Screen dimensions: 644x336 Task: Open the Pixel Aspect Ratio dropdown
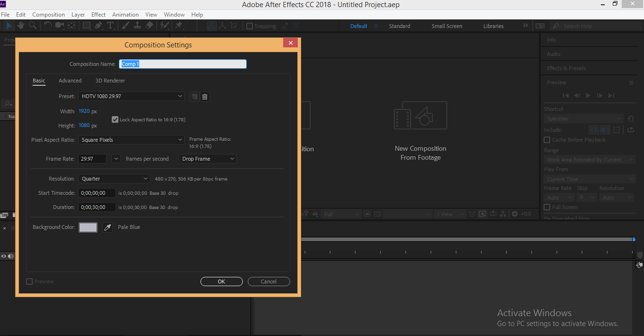[x=131, y=140]
